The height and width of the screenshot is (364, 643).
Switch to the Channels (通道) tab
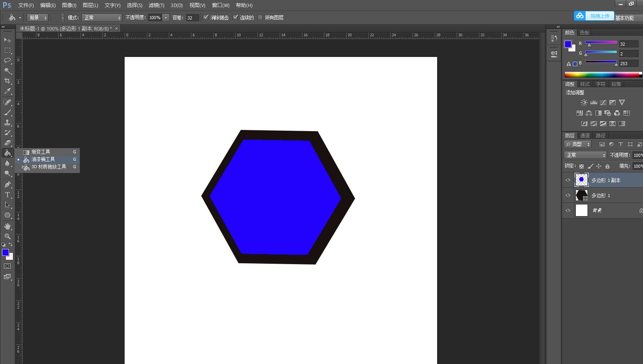585,135
